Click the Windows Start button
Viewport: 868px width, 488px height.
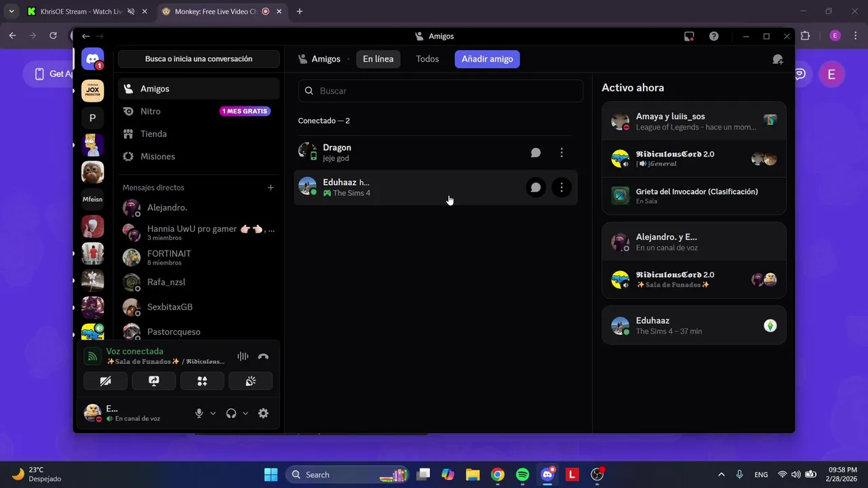271,474
